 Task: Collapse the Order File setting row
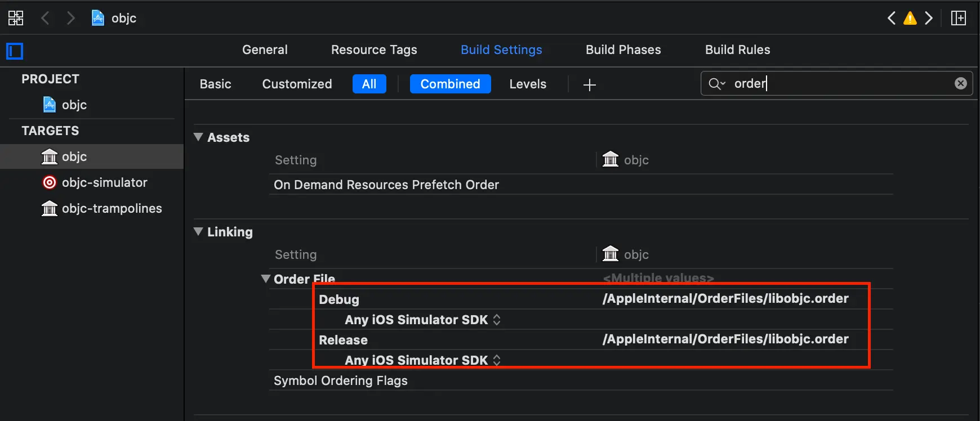[x=266, y=279]
